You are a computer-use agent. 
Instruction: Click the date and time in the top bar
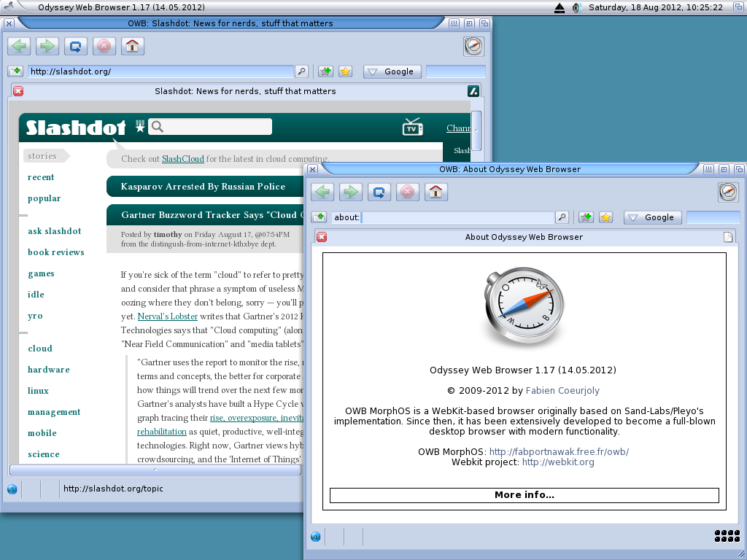656,7
